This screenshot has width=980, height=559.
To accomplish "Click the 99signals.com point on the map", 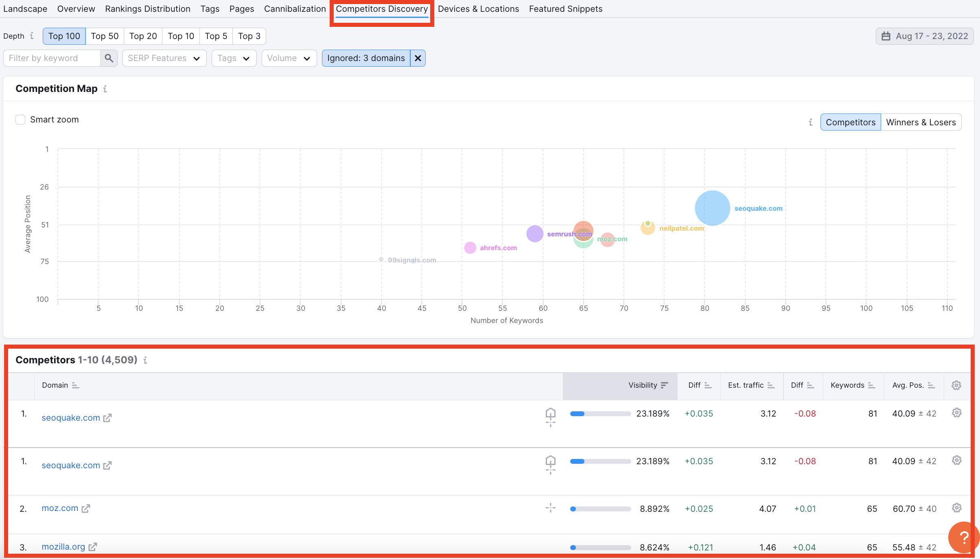I will click(381, 260).
